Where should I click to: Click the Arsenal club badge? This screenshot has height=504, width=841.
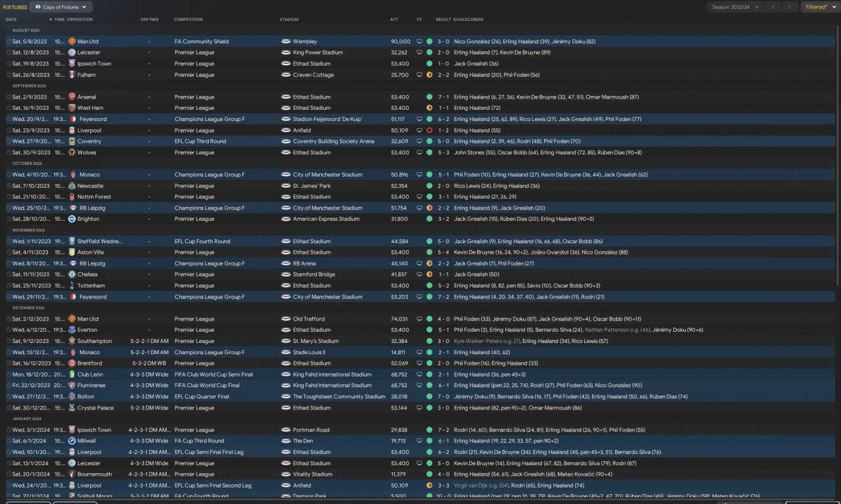tap(72, 97)
